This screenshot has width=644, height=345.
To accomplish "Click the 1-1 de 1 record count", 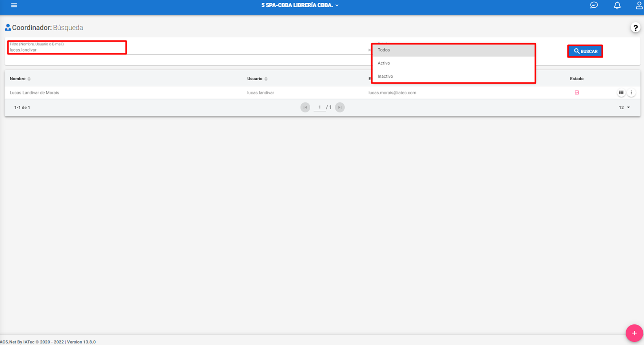I will (22, 107).
